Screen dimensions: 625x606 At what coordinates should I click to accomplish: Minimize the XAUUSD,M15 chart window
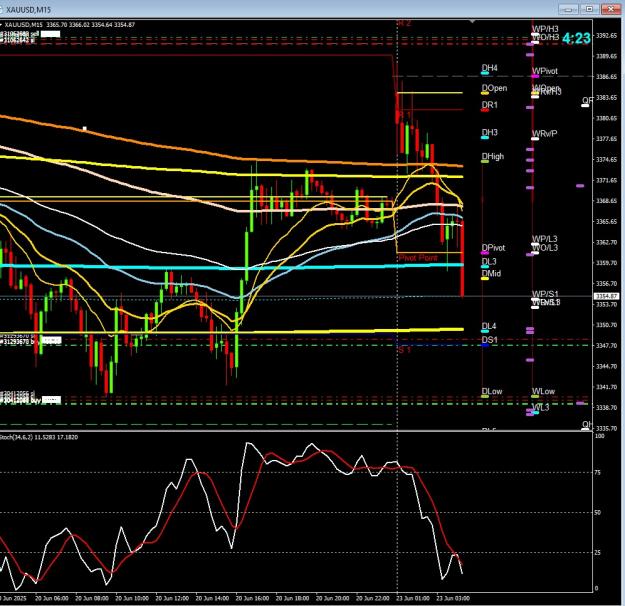[x=568, y=9]
